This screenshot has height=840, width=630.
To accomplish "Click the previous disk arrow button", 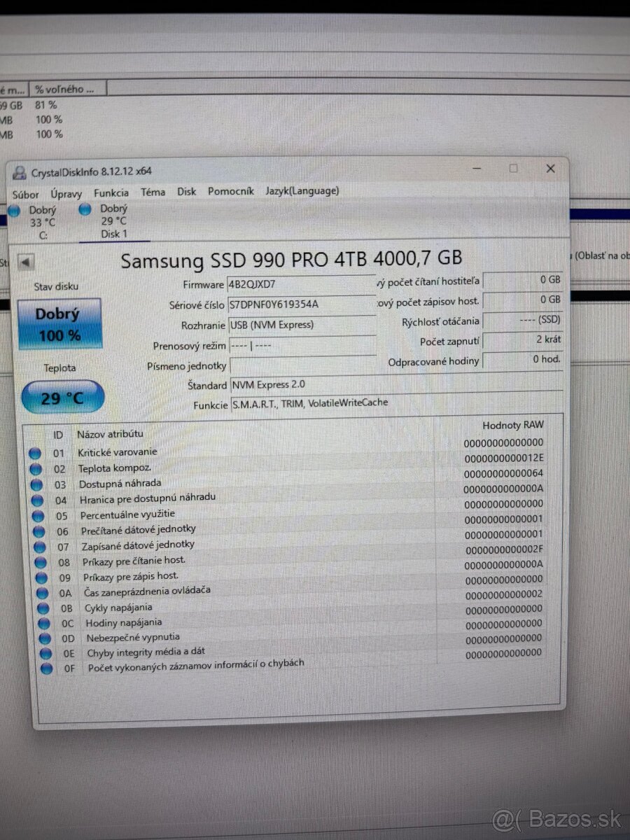I will click(26, 262).
